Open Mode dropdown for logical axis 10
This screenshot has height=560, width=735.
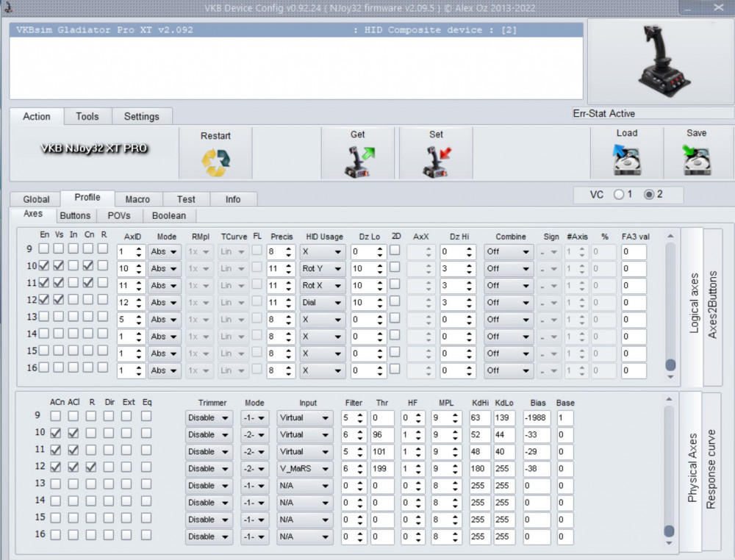pos(164,268)
